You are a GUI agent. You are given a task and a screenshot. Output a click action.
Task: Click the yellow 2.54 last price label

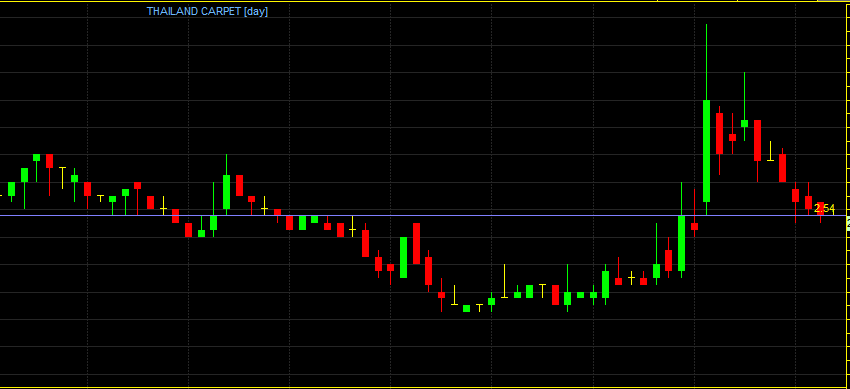825,208
